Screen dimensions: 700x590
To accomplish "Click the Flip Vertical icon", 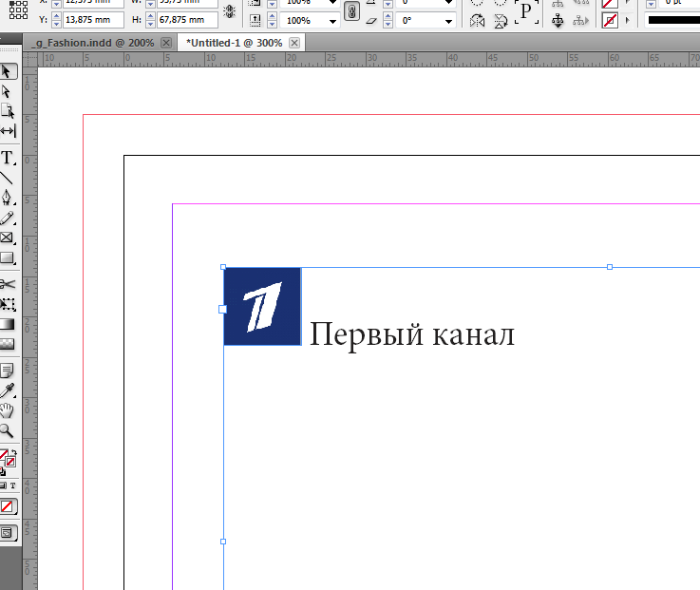I will point(501,21).
